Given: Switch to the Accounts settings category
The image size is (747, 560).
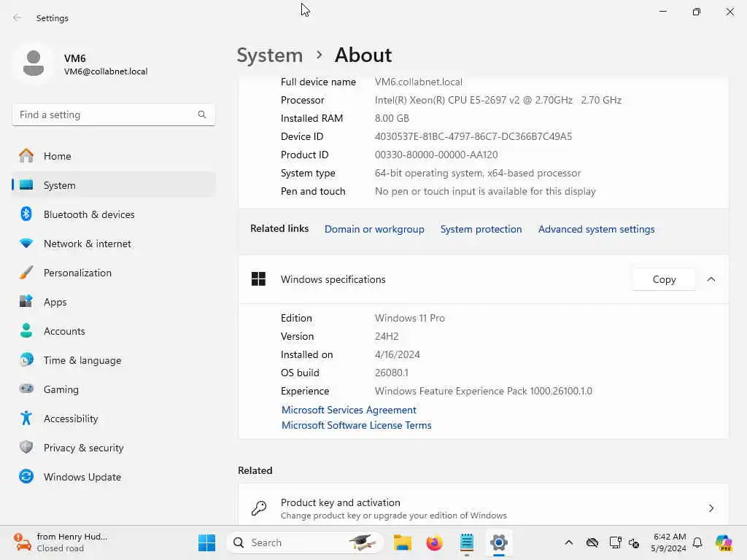Looking at the screenshot, I should (x=113, y=331).
